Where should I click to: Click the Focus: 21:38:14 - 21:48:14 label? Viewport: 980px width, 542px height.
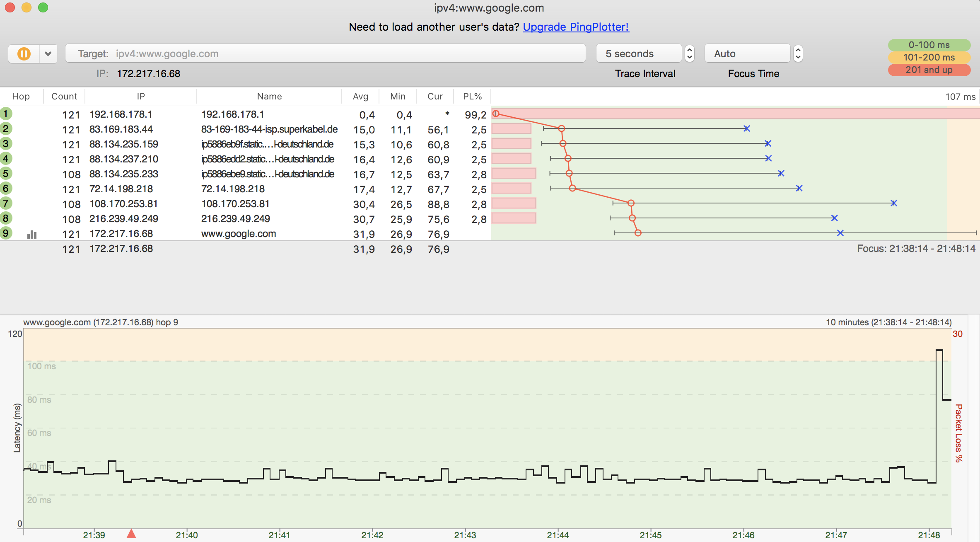pos(916,249)
